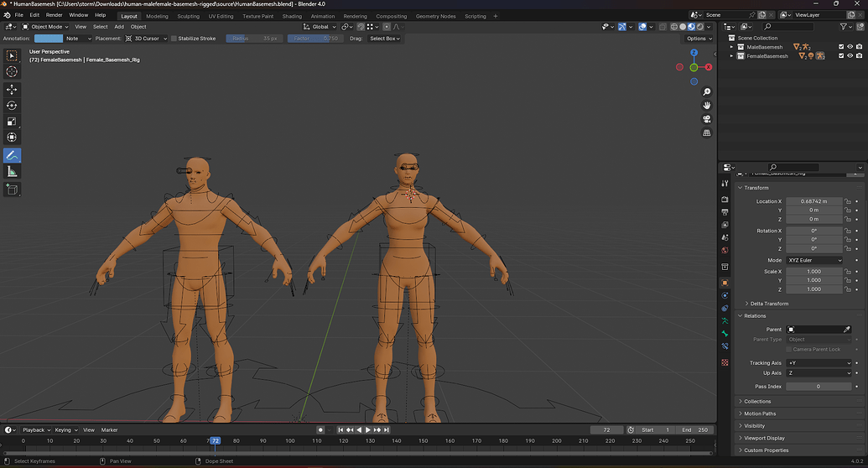Open the View Layer properties tab
This screenshot has width=868, height=468.
pos(725,225)
